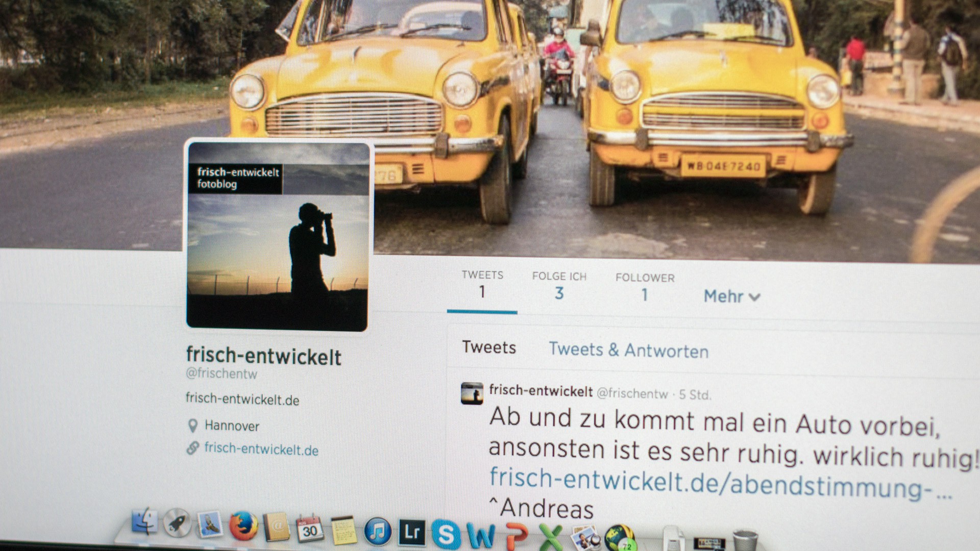Open PowerPoint dock icon
Image resolution: width=980 pixels, height=551 pixels.
(x=517, y=536)
